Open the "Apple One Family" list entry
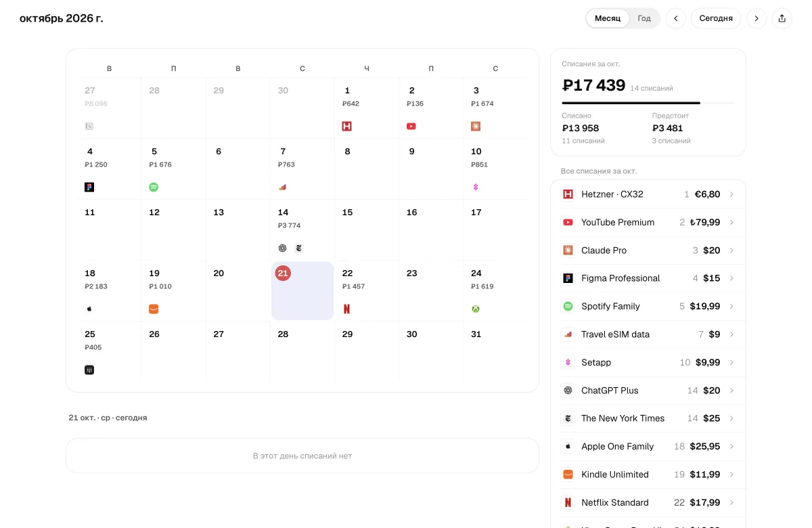 (648, 447)
